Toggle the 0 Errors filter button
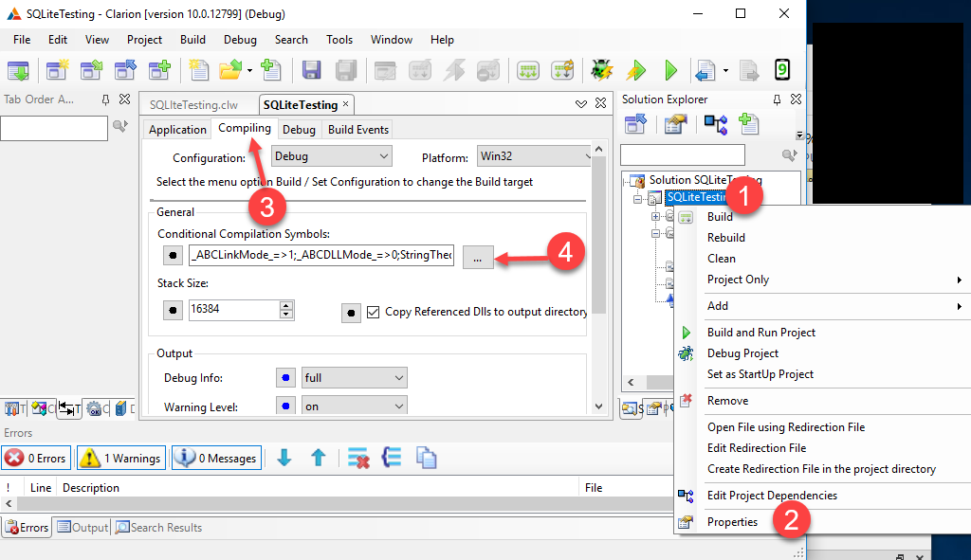971x560 pixels. pyautogui.click(x=35, y=459)
